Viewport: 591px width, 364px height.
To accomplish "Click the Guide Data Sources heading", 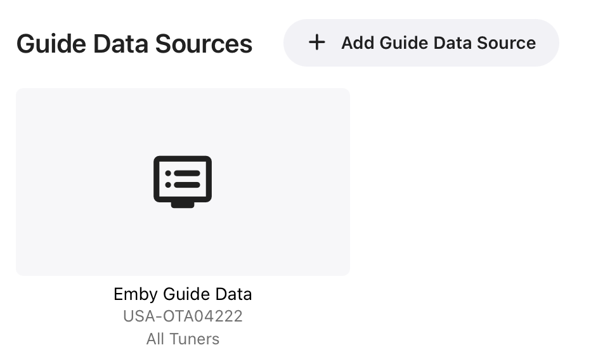I will [x=134, y=44].
